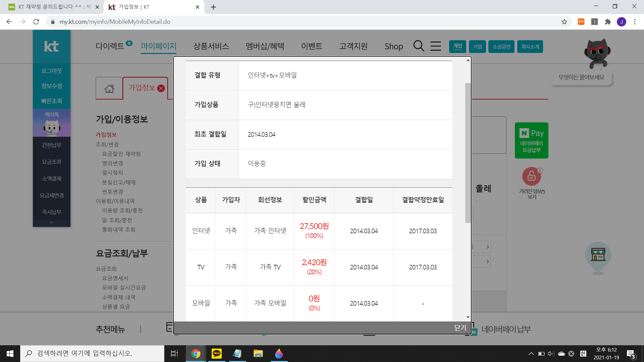
Task: Open the 요금할인 재약정 link
Action: coord(121,154)
